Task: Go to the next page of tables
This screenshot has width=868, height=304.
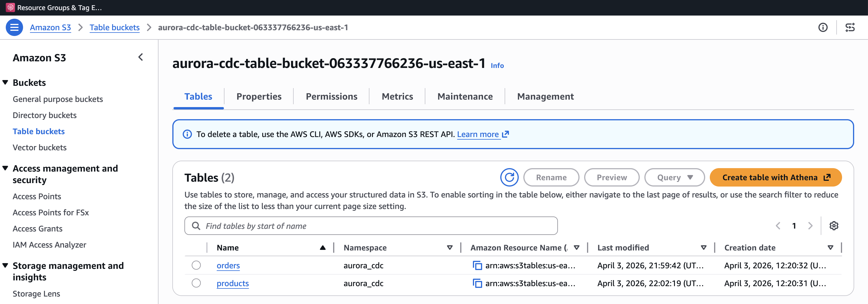Action: point(810,226)
